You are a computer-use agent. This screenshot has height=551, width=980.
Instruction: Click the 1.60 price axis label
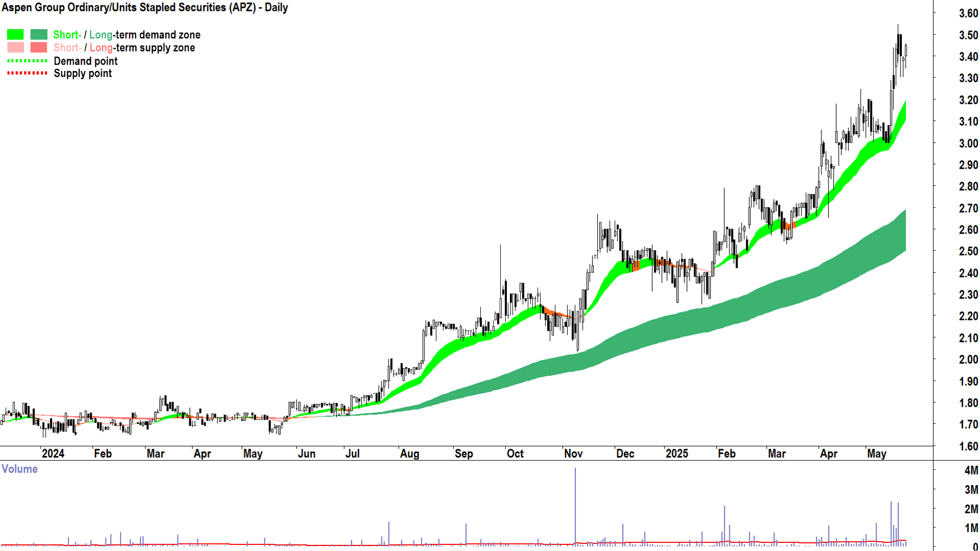(x=968, y=446)
